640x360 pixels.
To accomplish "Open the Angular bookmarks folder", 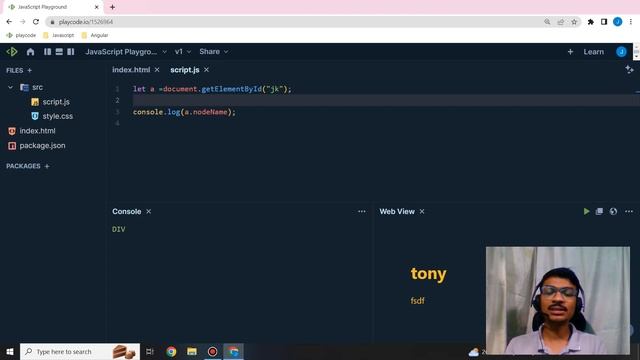I will (95, 36).
